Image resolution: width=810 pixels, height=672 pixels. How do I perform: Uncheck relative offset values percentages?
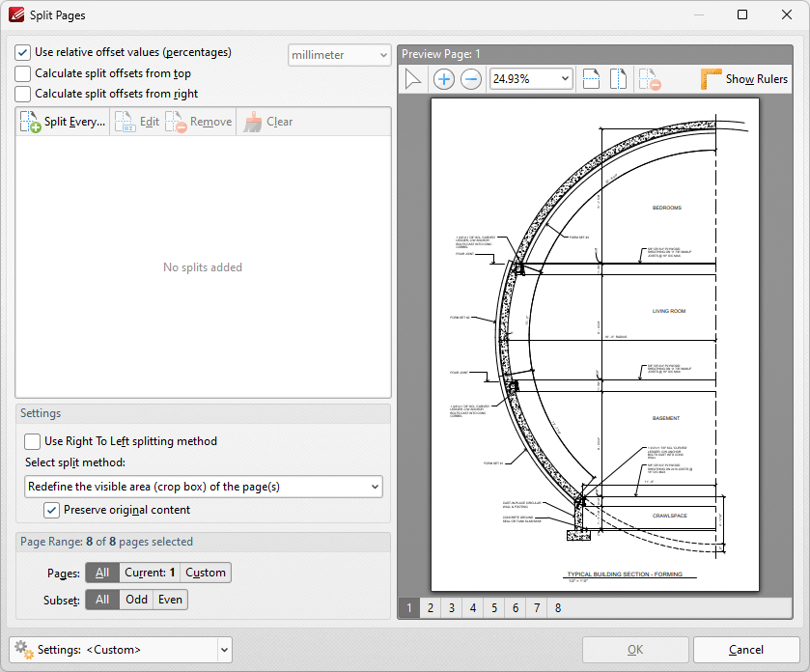22,52
